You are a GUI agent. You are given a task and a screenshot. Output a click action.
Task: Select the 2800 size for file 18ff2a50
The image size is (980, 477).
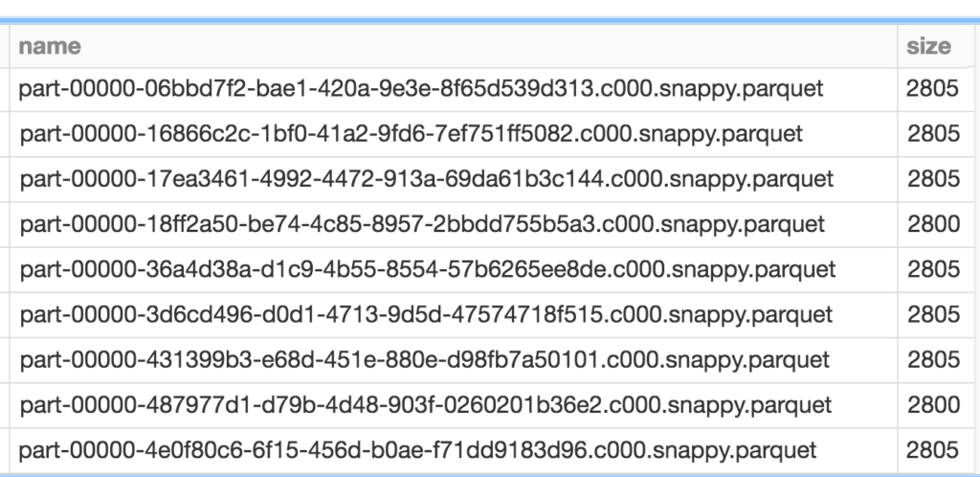pos(933,224)
